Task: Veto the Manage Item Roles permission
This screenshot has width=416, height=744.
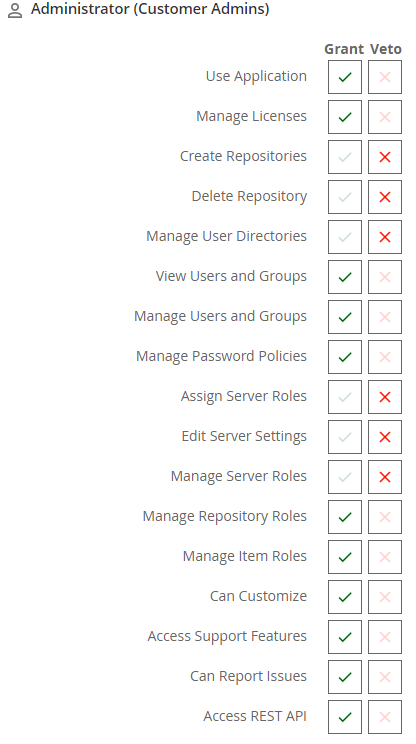Action: [x=385, y=557]
